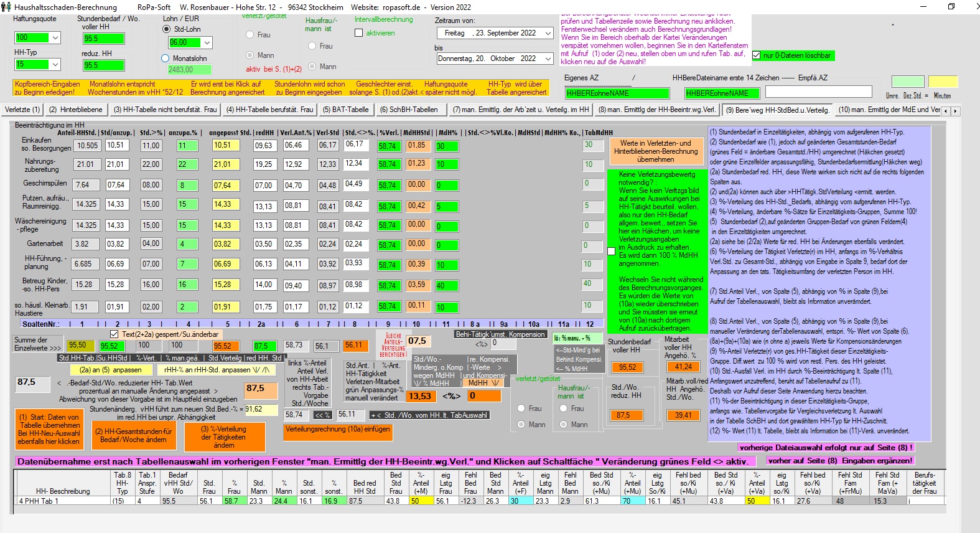Expand the Std-Lohn value dropdown
The image size is (980, 533).
[x=207, y=43]
